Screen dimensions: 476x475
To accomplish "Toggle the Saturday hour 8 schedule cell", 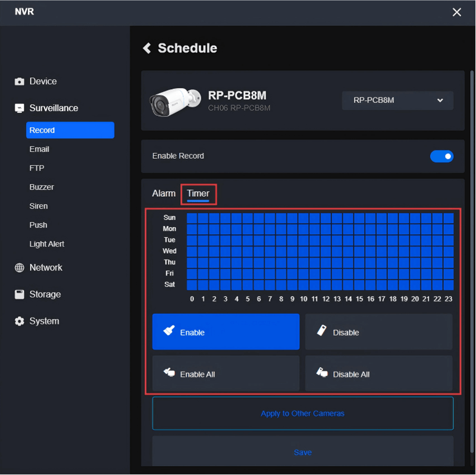I will pyautogui.click(x=281, y=285).
